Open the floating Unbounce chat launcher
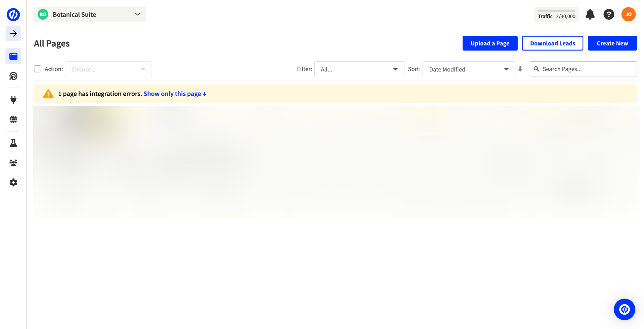Viewport: 644px width, 329px height. 624,309
